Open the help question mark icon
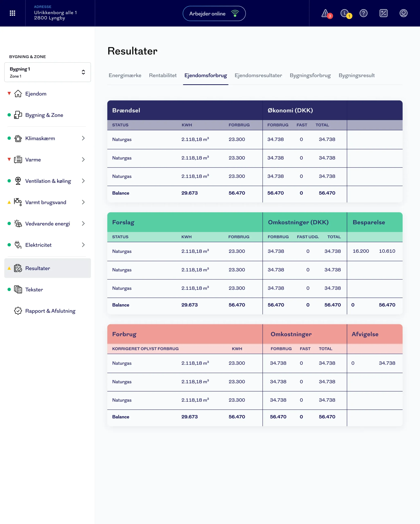The width and height of the screenshot is (420, 524). point(363,13)
